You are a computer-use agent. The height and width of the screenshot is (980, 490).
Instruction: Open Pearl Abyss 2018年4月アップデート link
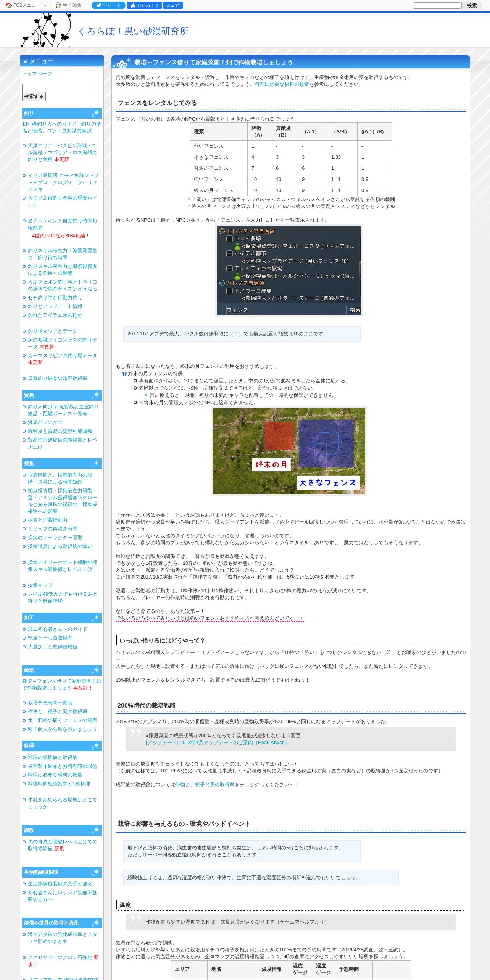tap(217, 743)
